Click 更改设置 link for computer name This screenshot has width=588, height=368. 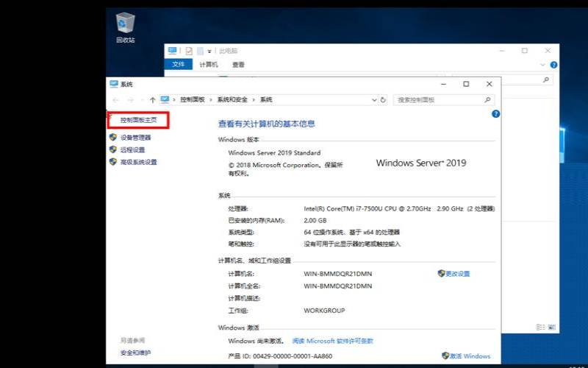pos(457,274)
